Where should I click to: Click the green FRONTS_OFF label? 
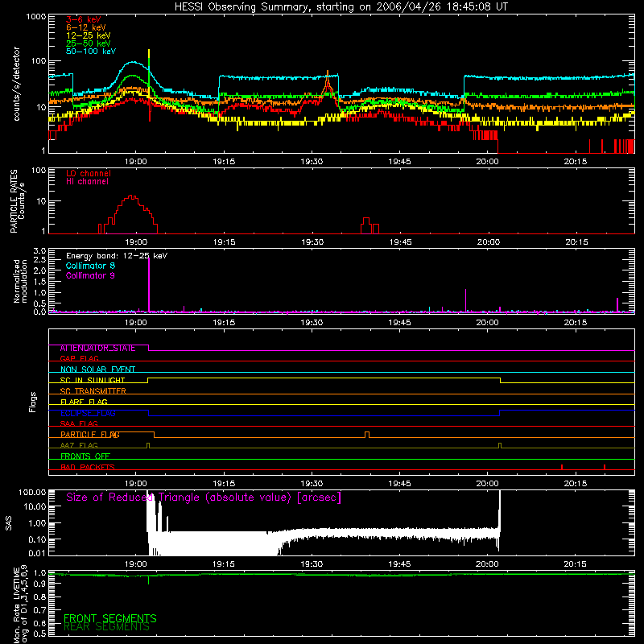pyautogui.click(x=85, y=456)
